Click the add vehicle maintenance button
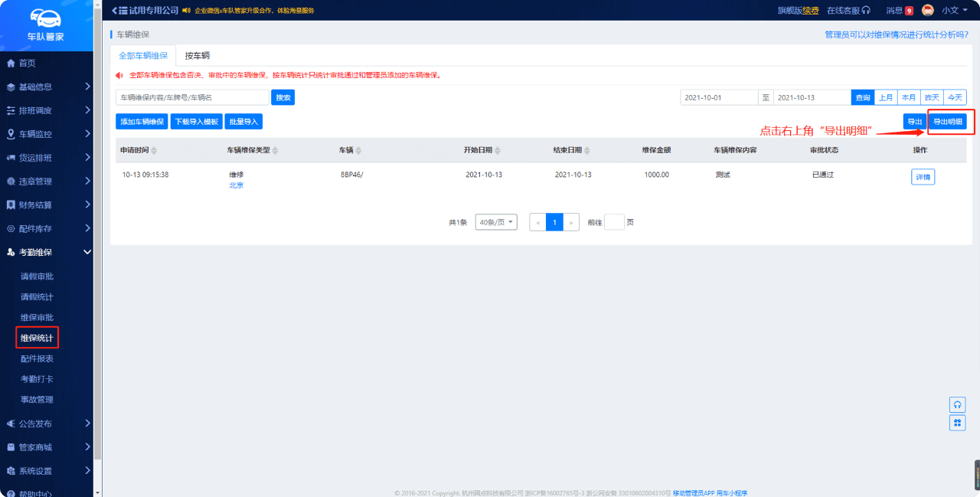The height and width of the screenshot is (497, 980). [142, 121]
